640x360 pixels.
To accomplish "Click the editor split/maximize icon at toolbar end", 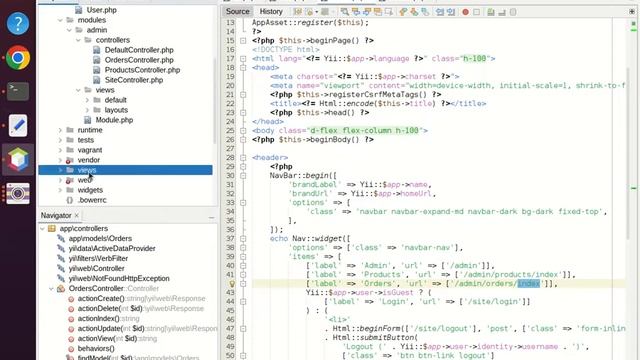I will pyautogui.click(x=632, y=12).
